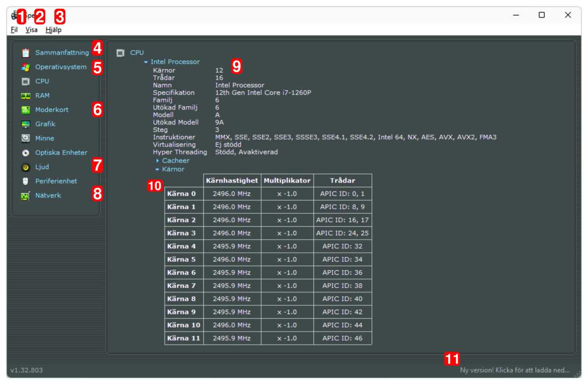Click the RAM memory stick icon

pos(25,96)
